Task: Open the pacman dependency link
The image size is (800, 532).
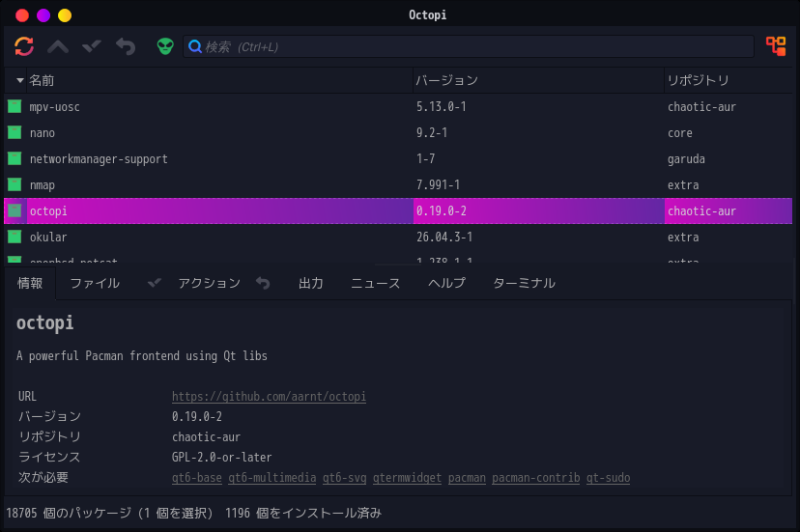Action: (467, 478)
